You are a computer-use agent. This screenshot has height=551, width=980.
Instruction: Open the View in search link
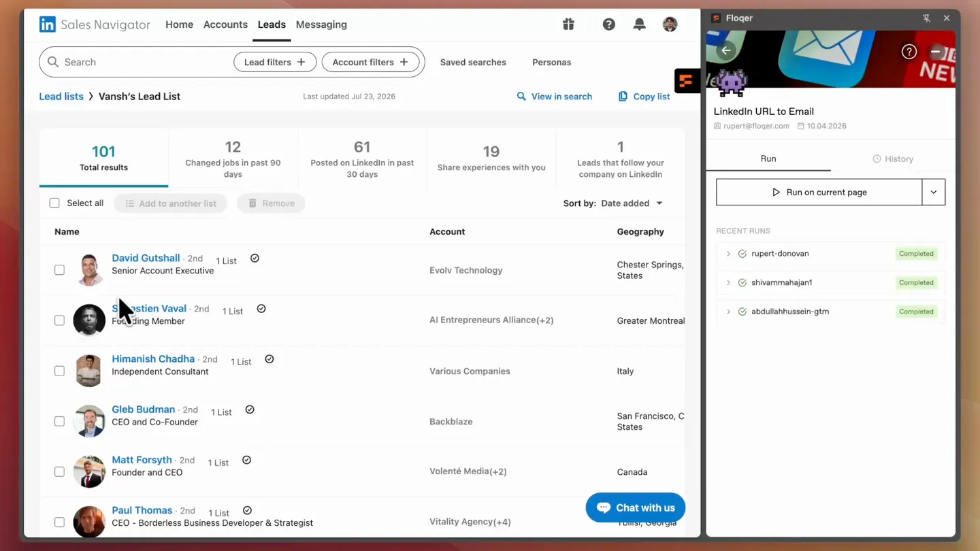pyautogui.click(x=555, y=97)
